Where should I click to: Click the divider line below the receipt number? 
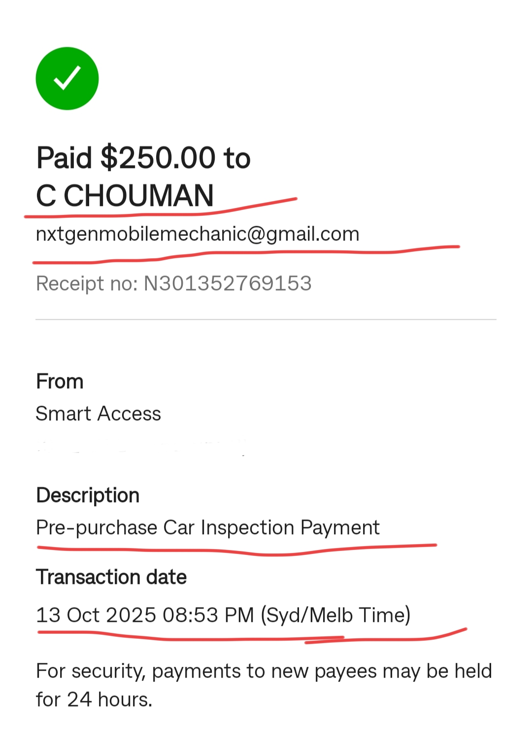click(x=266, y=319)
